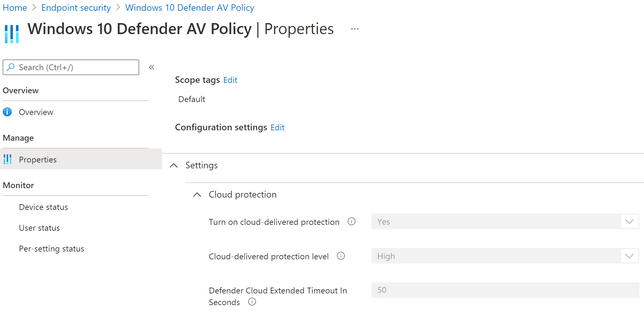Viewport: 644px width, 323px height.
Task: Edit the Scope tags
Action: coord(230,80)
